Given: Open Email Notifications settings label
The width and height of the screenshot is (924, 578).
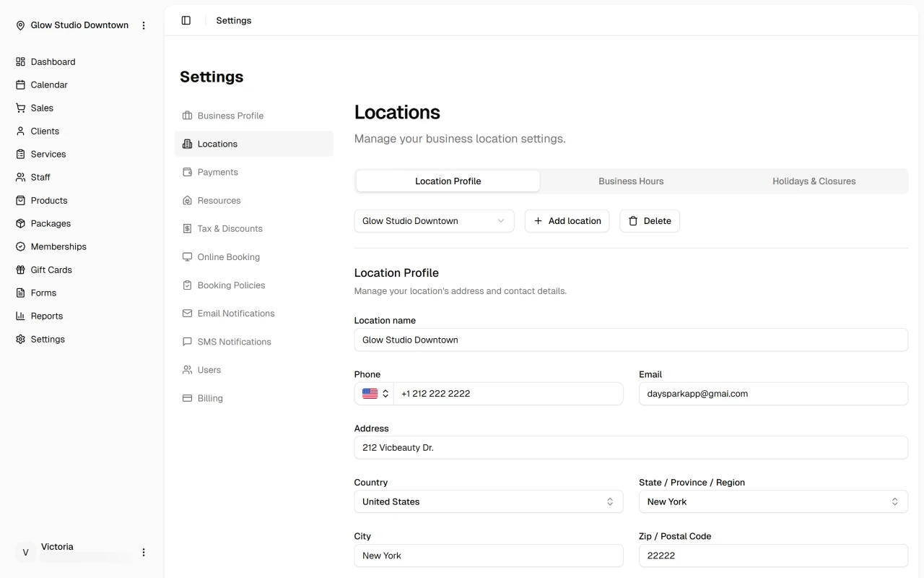Looking at the screenshot, I should [236, 313].
